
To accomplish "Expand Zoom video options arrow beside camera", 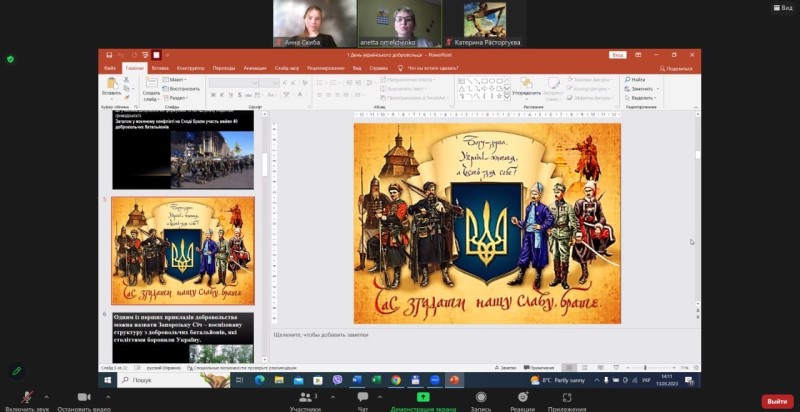I will [108, 397].
